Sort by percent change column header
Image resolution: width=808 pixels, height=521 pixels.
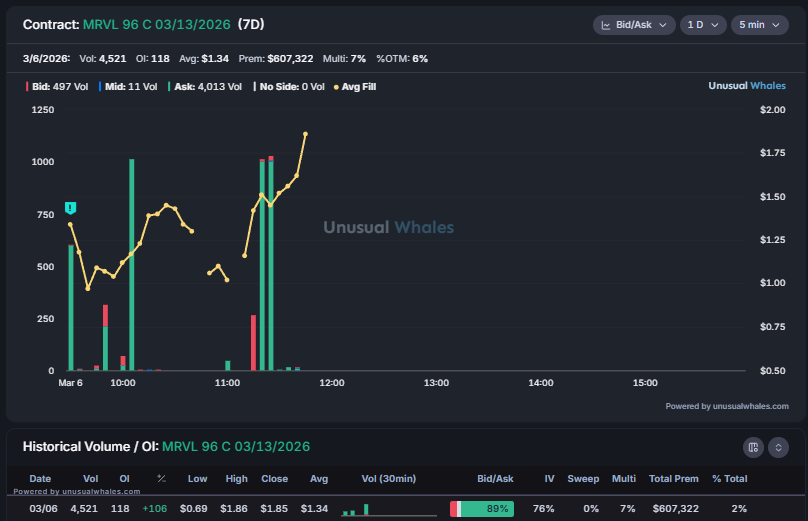tap(161, 478)
